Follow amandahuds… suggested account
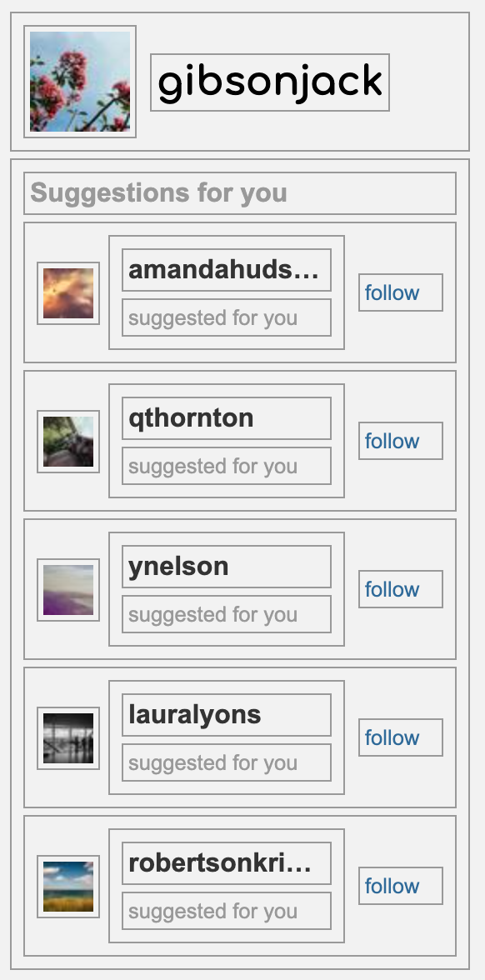Viewport: 485px width, 980px height. 401,292
